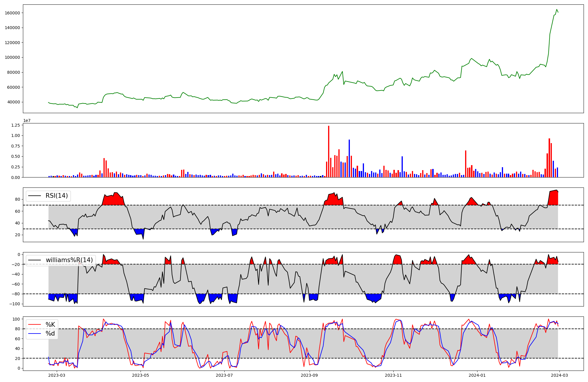Click the 2023-07 x-axis date label

click(224, 375)
